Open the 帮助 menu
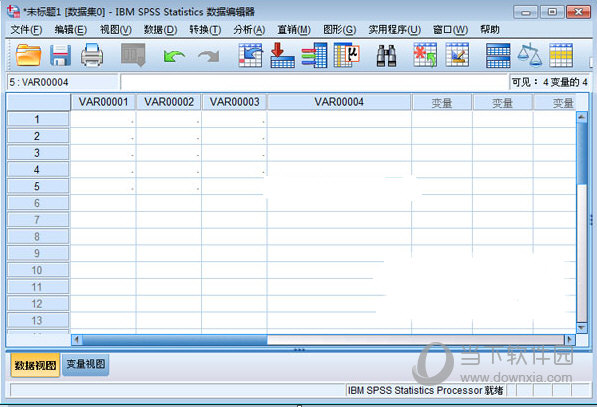The height and width of the screenshot is (407, 597). [490, 29]
